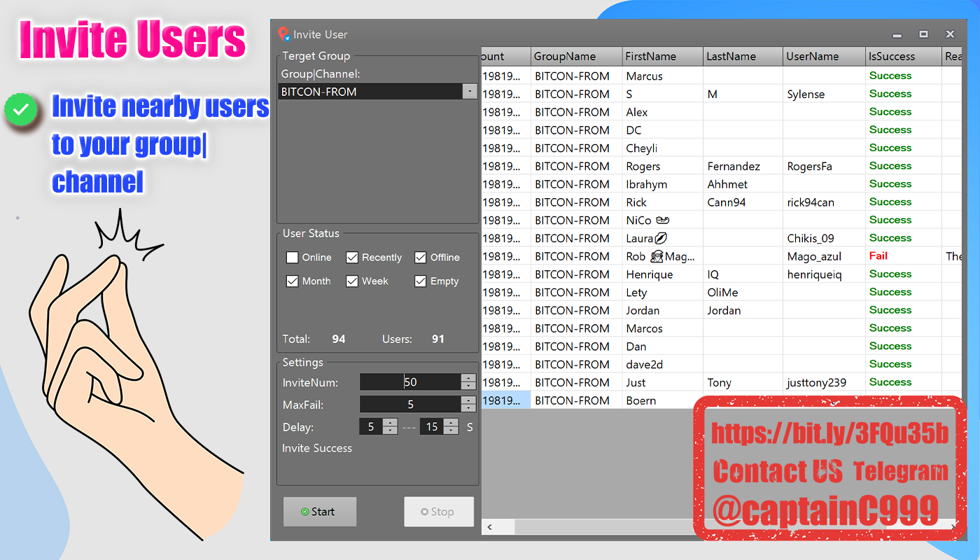980x560 pixels.
Task: Toggle the Empty status checkbox
Action: click(x=421, y=281)
